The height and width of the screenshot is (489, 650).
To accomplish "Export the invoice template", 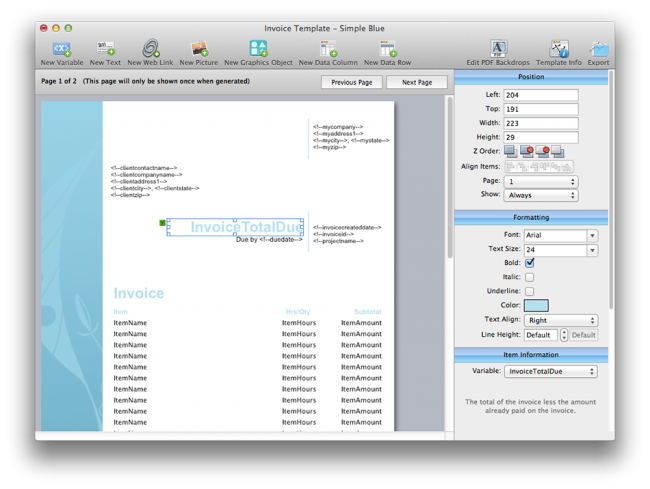I will (598, 53).
